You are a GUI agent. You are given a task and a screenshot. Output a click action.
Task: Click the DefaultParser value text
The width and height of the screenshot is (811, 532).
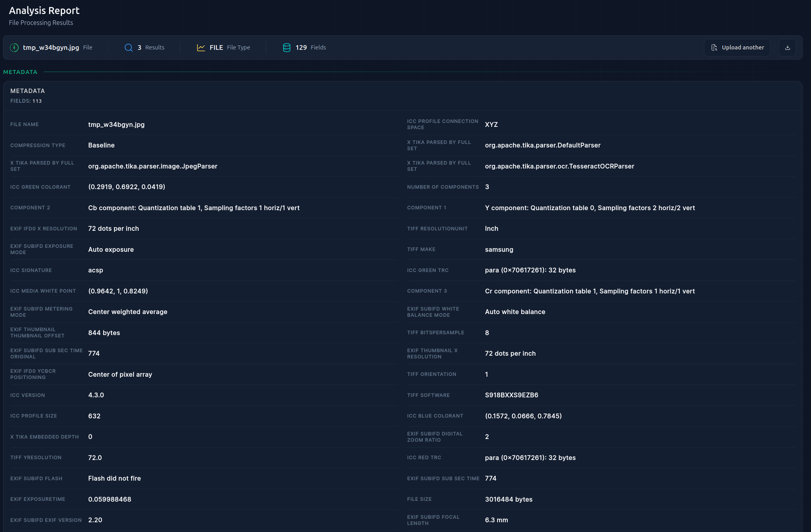click(x=543, y=145)
